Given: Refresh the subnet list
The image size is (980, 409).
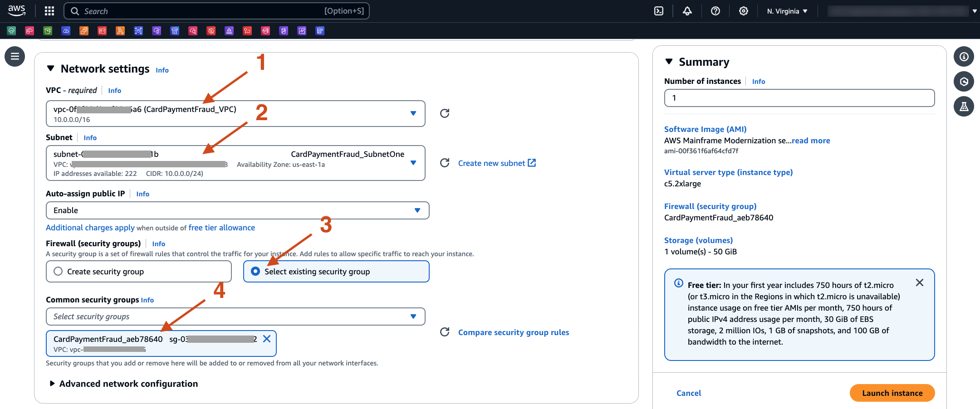Looking at the screenshot, I should 445,163.
